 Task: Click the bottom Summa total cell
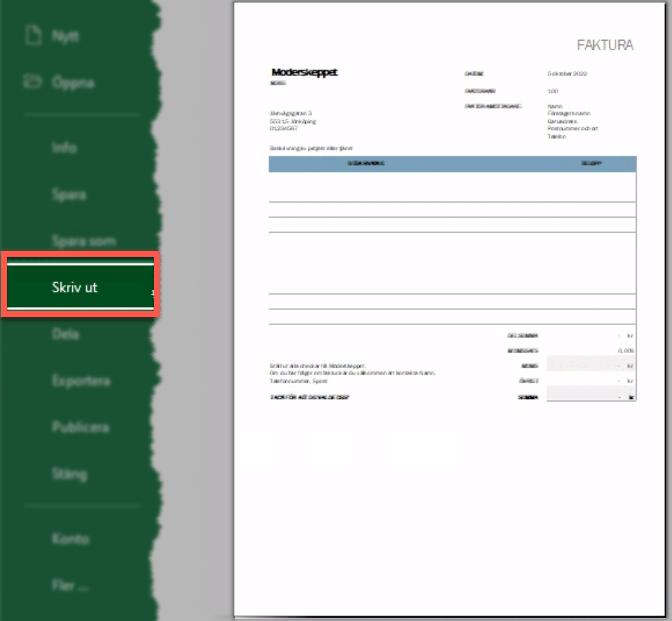(590, 397)
